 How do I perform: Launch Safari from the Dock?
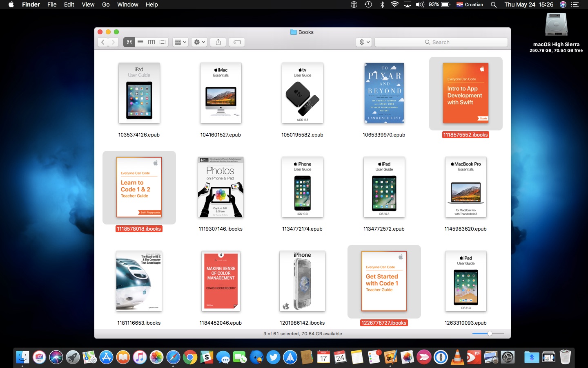(x=173, y=357)
